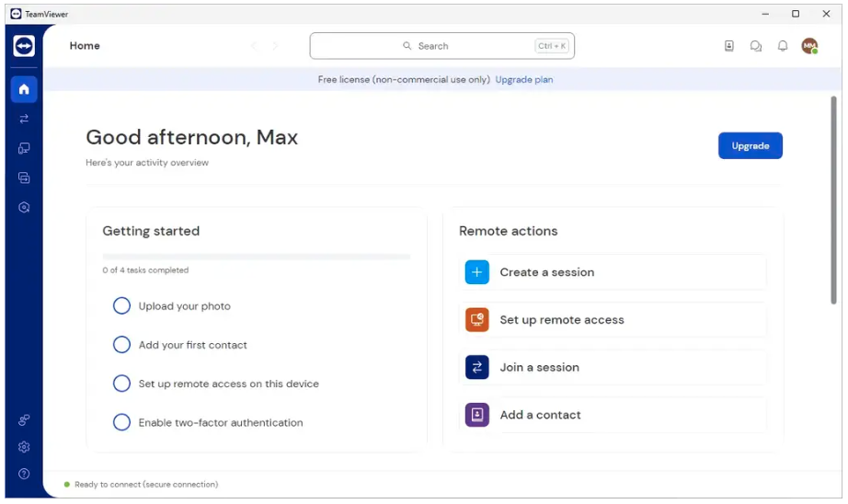The height and width of the screenshot is (504, 848).
Task: Select Add your first contact circle
Action: (x=121, y=345)
